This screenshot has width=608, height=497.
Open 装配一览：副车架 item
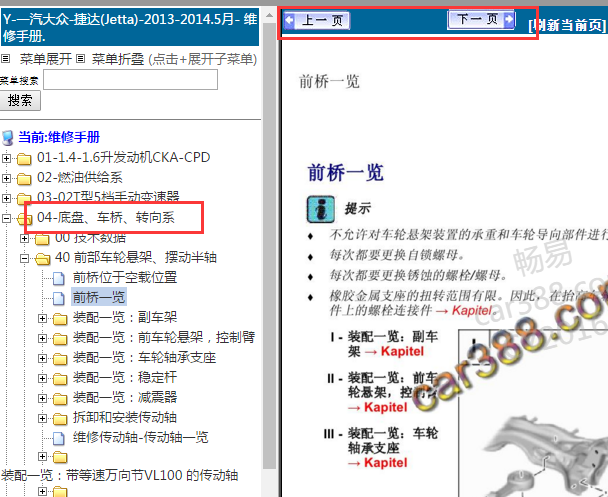pos(125,317)
